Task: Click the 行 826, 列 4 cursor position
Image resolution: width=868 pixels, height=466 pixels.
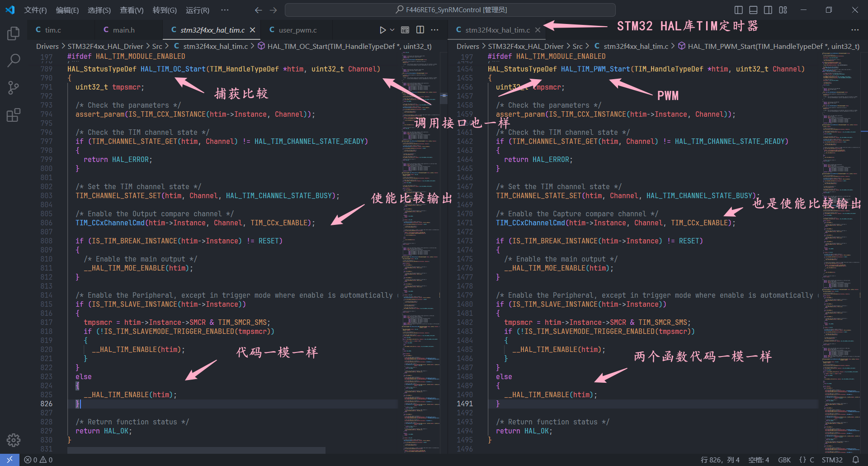Action: click(720, 460)
